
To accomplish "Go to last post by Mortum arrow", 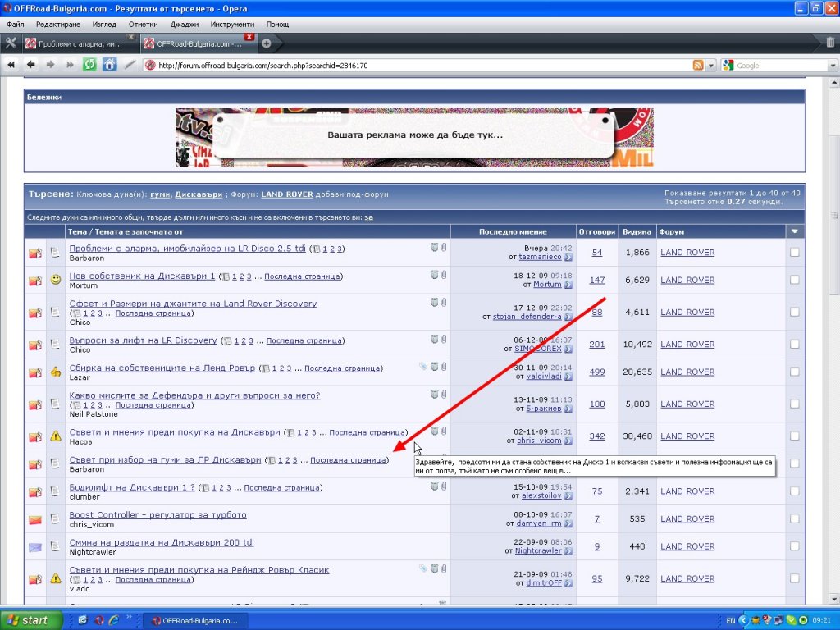I will (x=568, y=285).
